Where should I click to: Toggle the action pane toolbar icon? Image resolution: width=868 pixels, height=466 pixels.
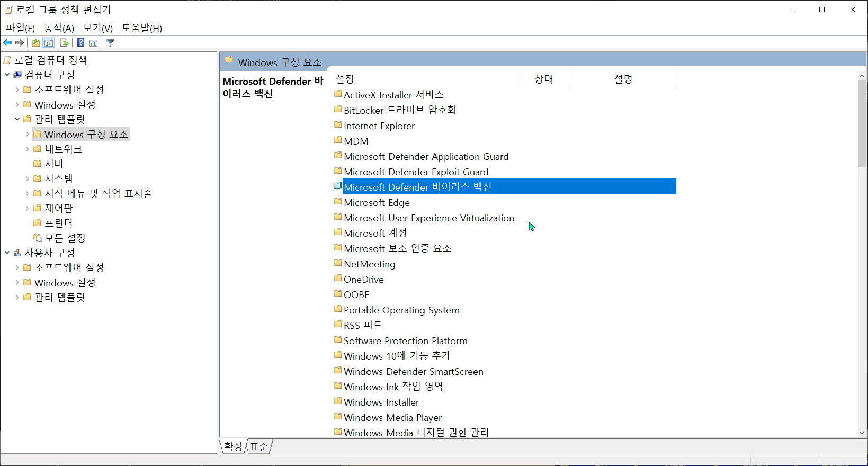coord(93,43)
